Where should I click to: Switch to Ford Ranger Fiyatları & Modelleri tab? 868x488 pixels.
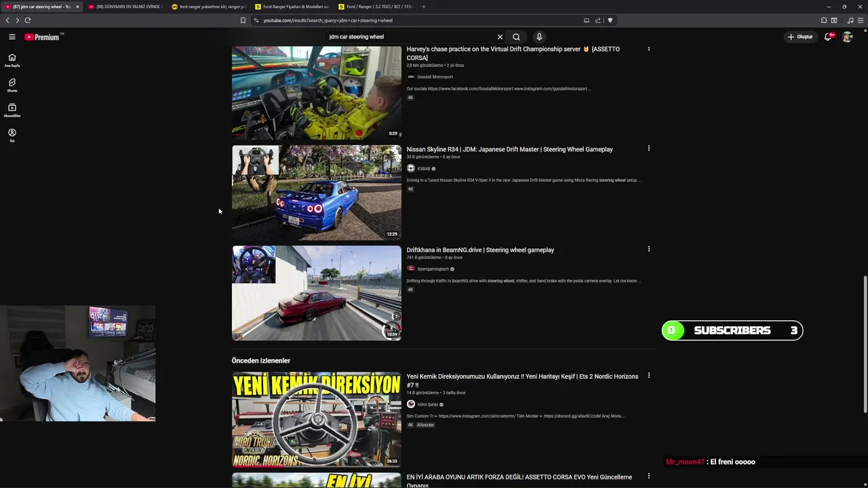tap(292, 7)
